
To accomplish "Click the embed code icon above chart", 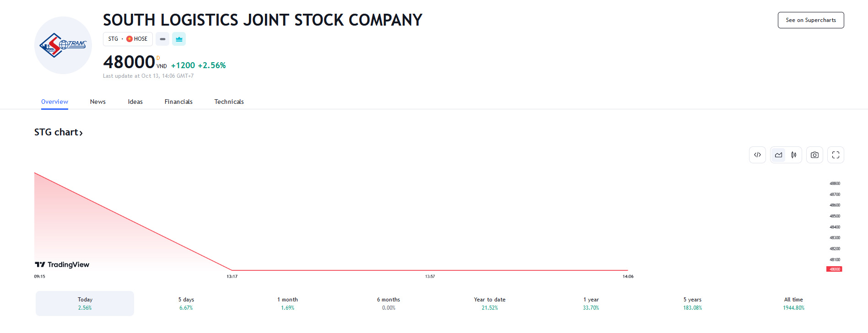I will point(757,155).
